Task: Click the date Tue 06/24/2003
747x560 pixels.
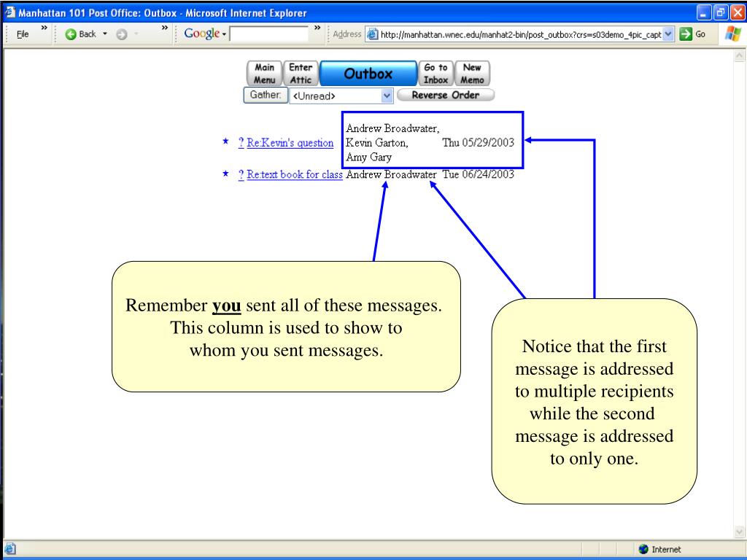Action: click(479, 174)
